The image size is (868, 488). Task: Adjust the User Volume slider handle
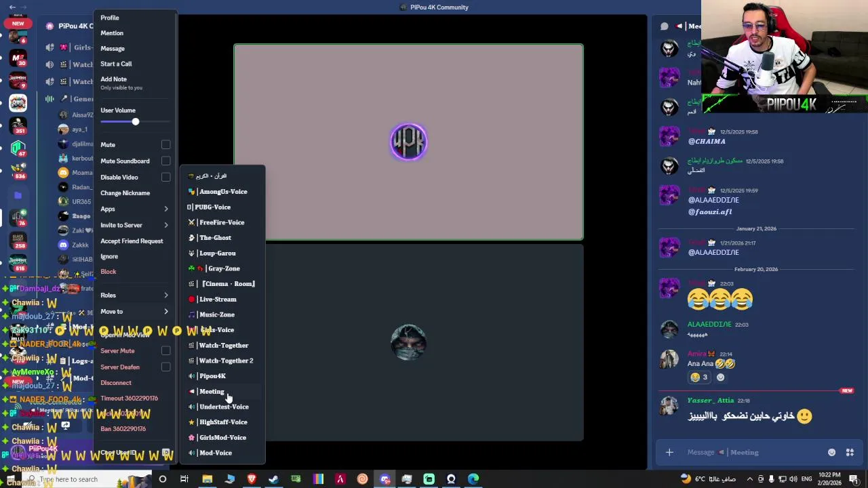coord(136,122)
